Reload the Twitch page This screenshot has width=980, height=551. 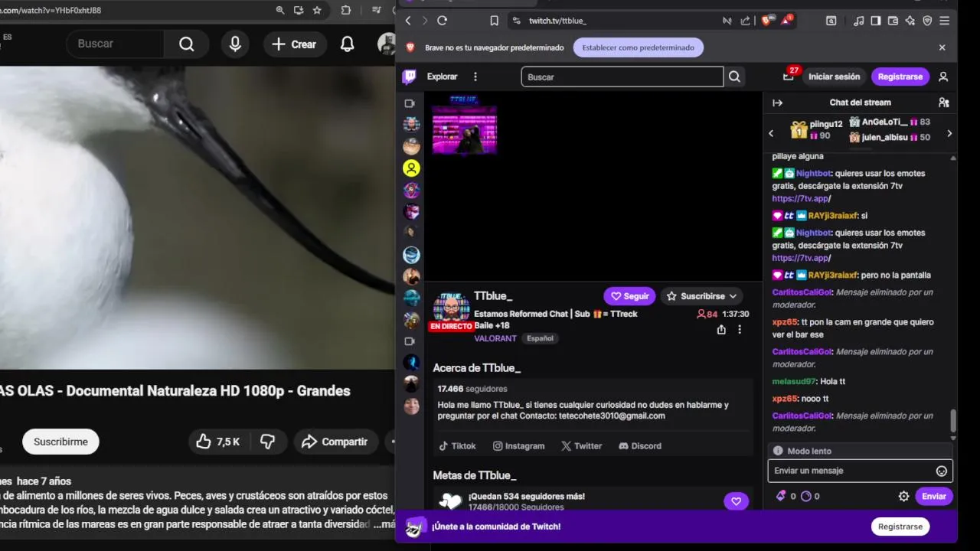(x=442, y=21)
